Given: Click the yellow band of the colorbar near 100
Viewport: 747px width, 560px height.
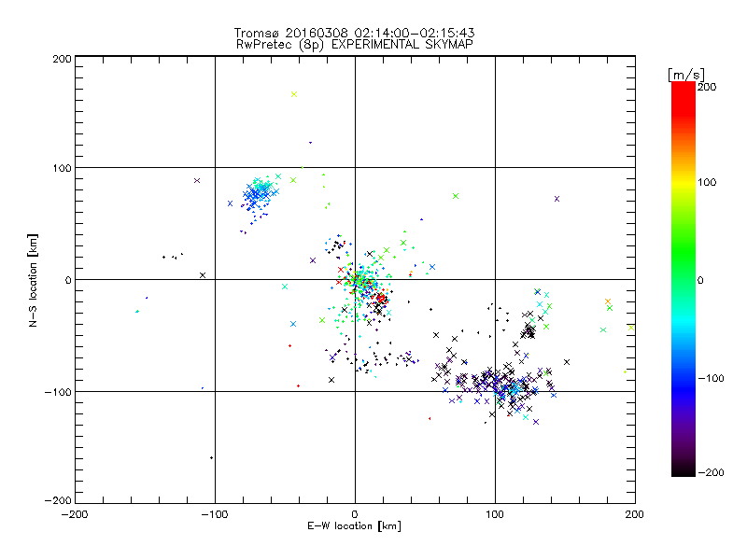Looking at the screenshot, I should [x=684, y=182].
